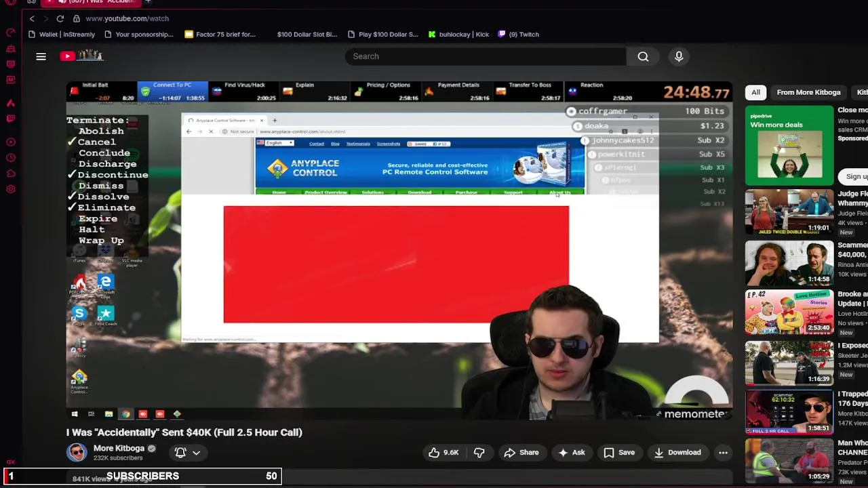Screen dimensions: 868x488
Task: Open the Wallet | InStreamly bookmark
Action: coord(62,34)
